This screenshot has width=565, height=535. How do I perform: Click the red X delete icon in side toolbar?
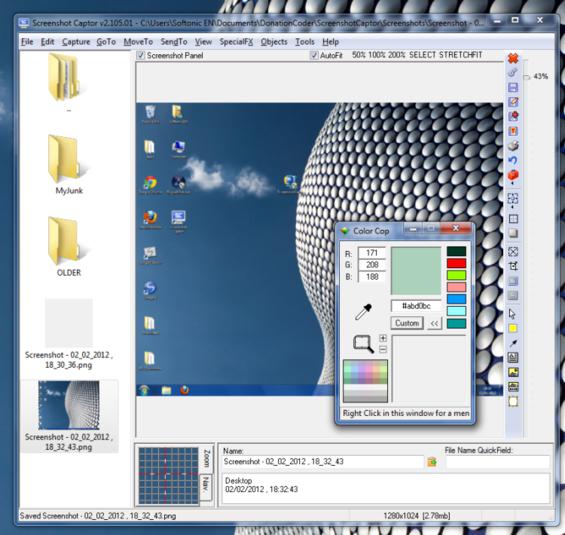(x=513, y=58)
